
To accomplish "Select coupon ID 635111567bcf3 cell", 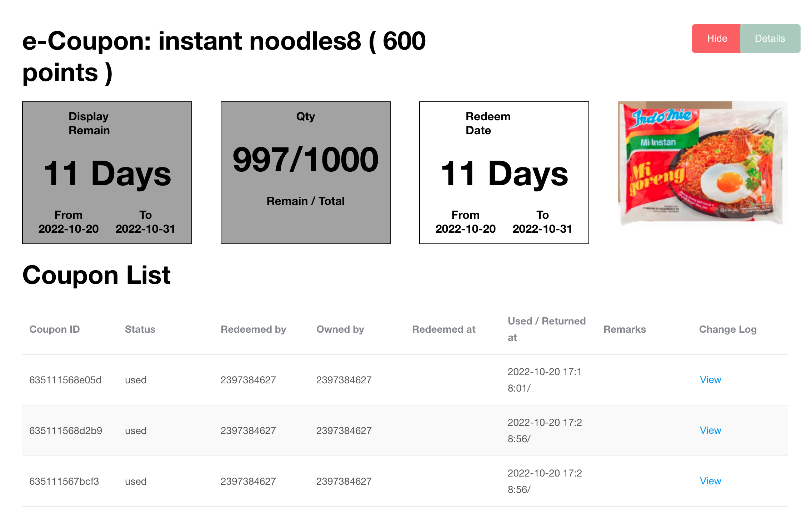I will point(64,481).
